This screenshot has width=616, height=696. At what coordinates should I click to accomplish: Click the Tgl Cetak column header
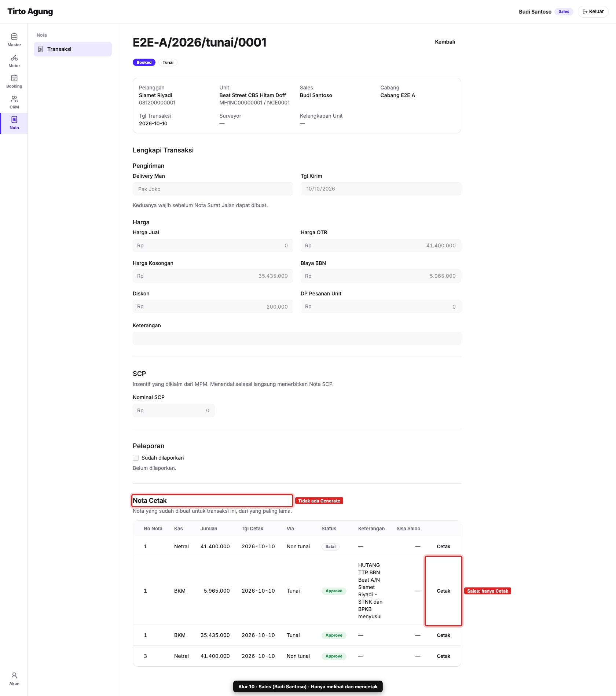[252, 529]
